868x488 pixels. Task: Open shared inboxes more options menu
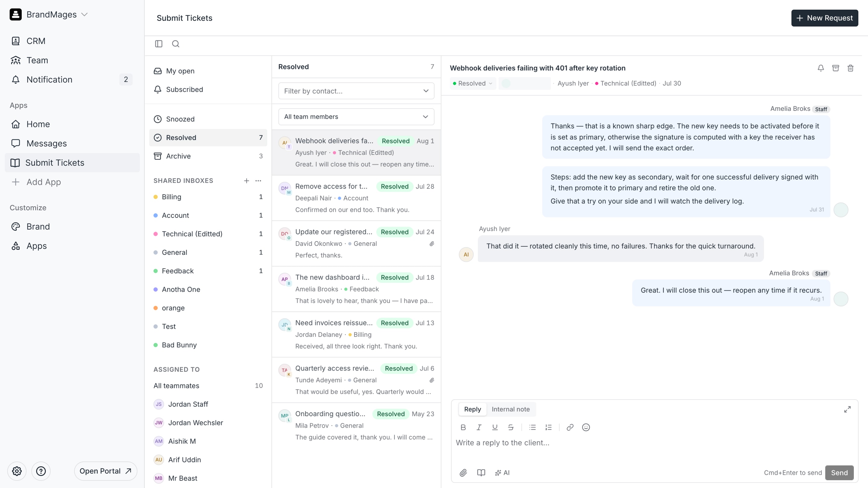coord(259,181)
